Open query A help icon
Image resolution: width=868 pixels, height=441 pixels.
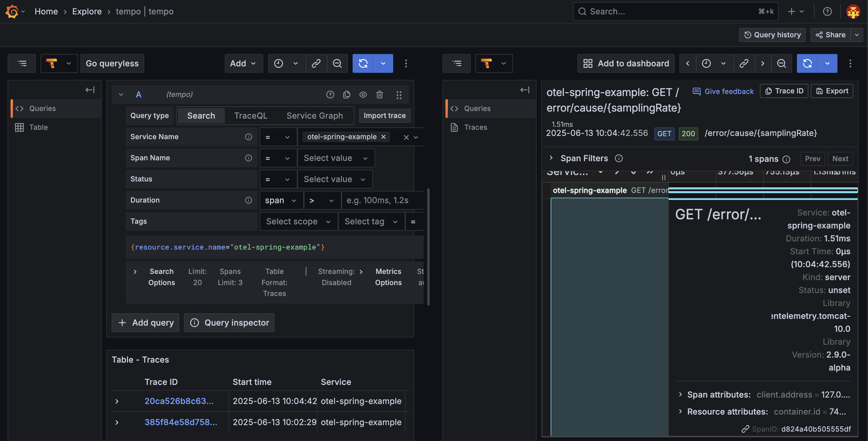(330, 95)
